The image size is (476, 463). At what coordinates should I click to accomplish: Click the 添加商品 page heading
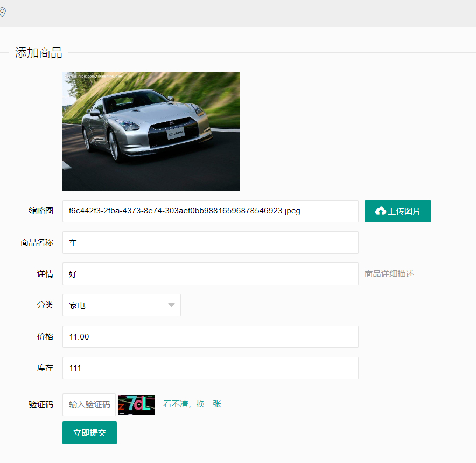click(38, 53)
